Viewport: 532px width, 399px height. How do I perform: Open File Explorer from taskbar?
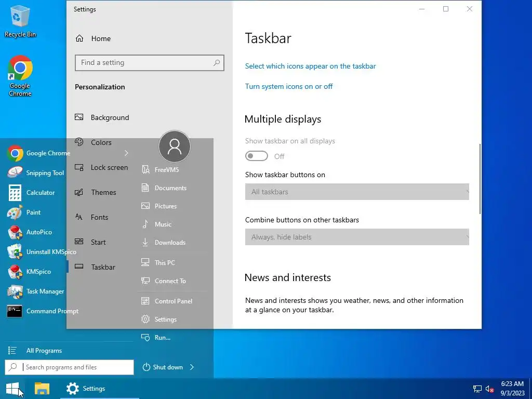coord(42,389)
